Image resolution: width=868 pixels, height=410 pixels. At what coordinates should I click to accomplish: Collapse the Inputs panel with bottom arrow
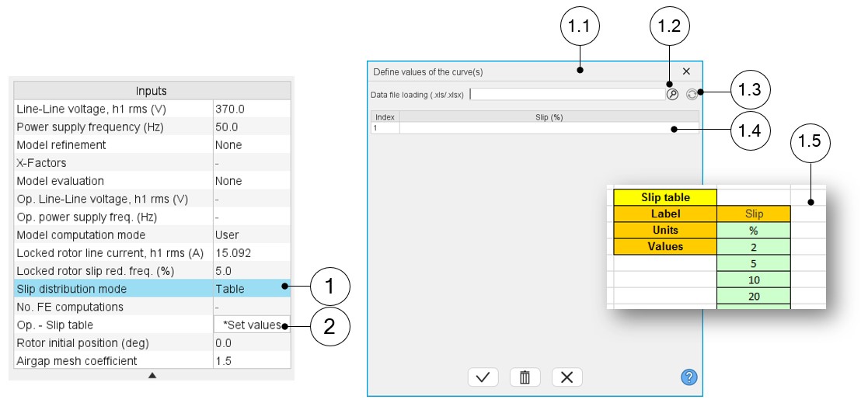[152, 375]
